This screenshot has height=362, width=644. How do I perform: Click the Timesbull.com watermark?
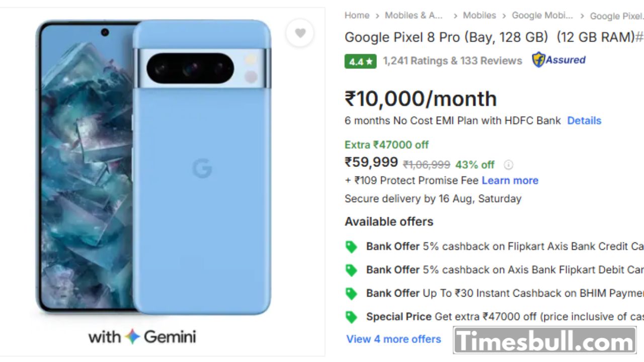coord(544,341)
